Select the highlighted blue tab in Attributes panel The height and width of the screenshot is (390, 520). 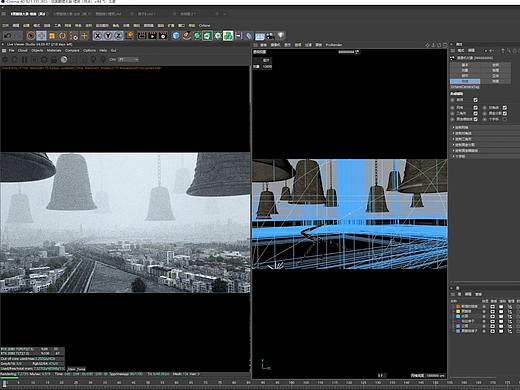(465, 81)
